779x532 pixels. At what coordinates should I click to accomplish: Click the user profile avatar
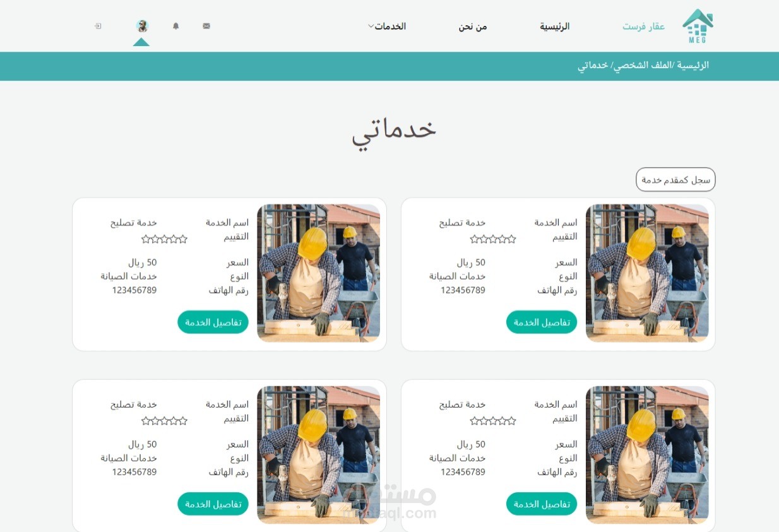(142, 26)
